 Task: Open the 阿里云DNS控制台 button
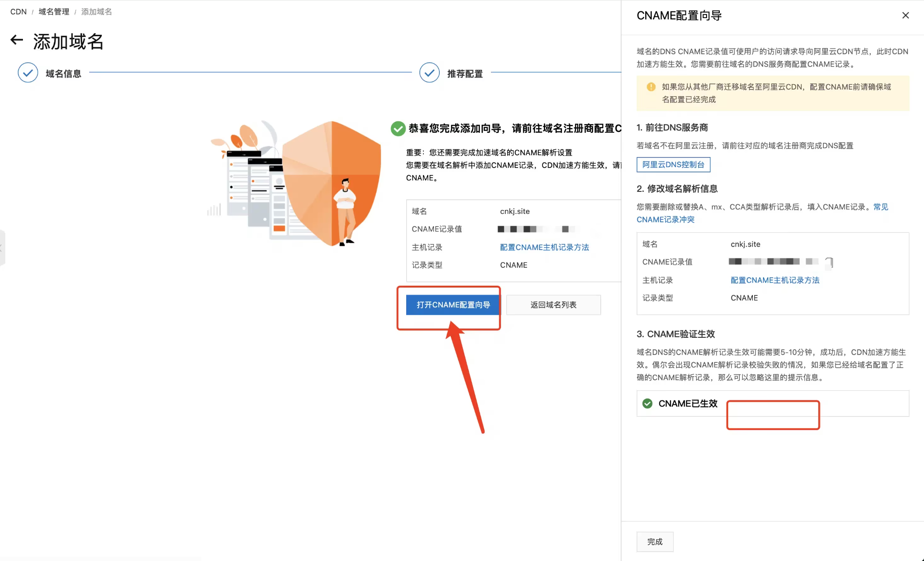tap(673, 165)
